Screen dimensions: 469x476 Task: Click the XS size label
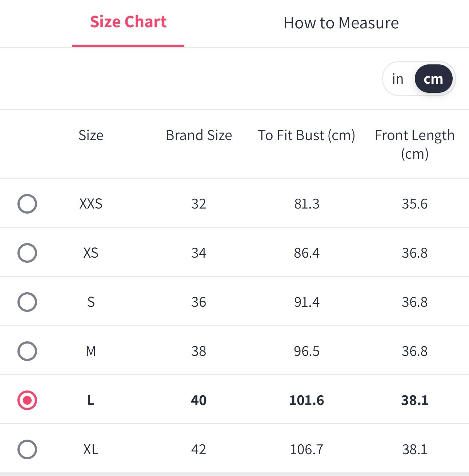pos(91,253)
